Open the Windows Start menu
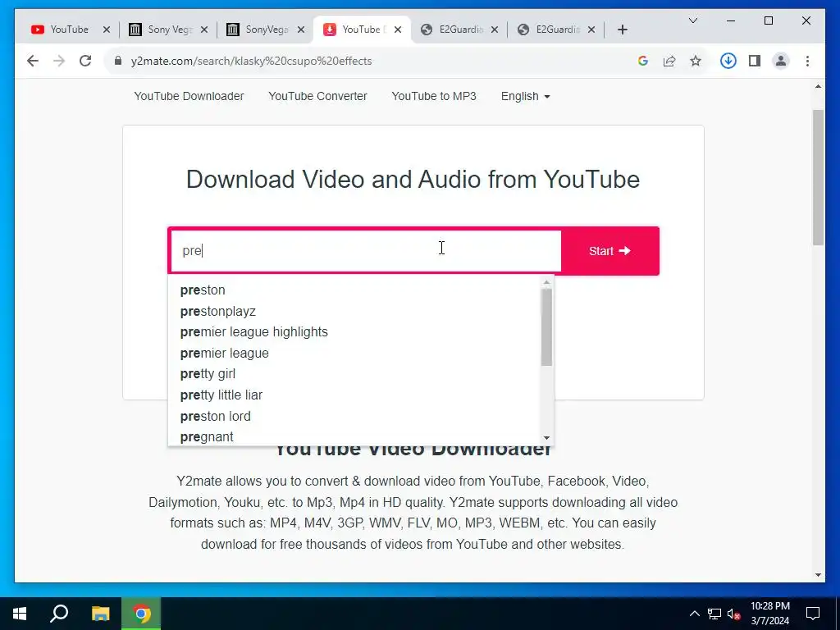Image resolution: width=840 pixels, height=630 pixels. [20, 614]
